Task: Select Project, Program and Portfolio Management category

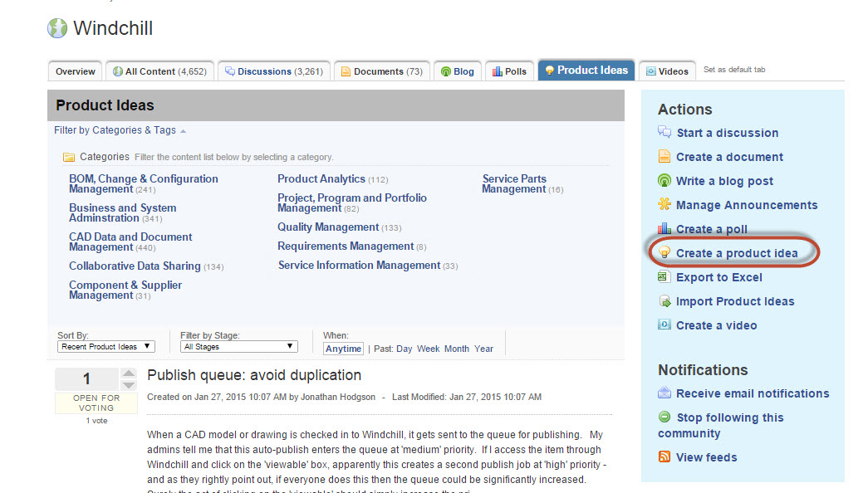Action: coord(352,203)
